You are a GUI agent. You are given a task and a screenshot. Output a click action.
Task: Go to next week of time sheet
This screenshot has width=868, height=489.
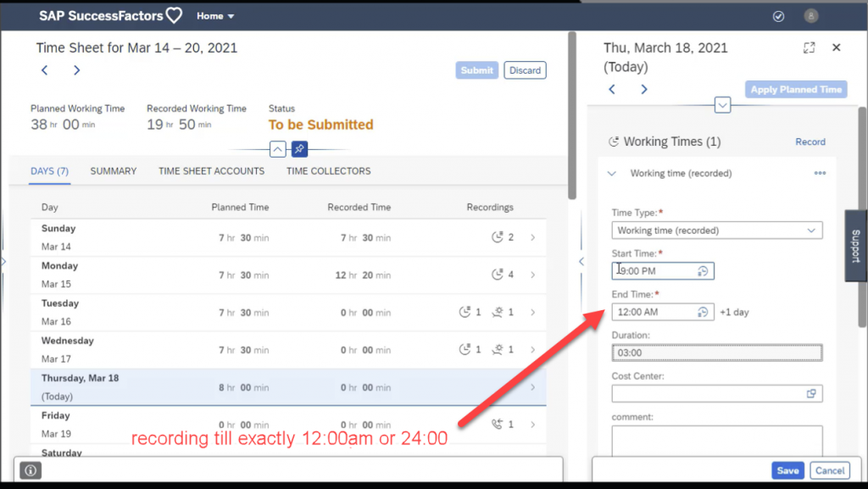point(77,70)
